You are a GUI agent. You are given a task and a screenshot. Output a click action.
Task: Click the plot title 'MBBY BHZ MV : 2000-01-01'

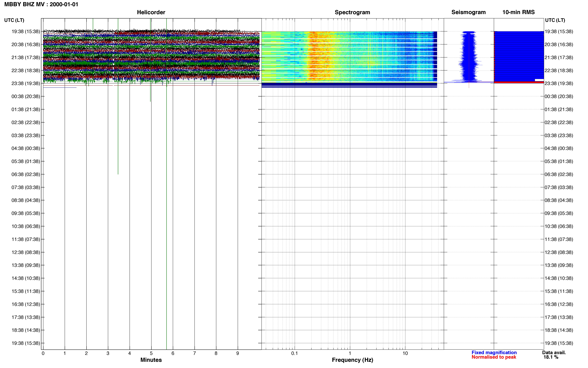pos(41,4)
